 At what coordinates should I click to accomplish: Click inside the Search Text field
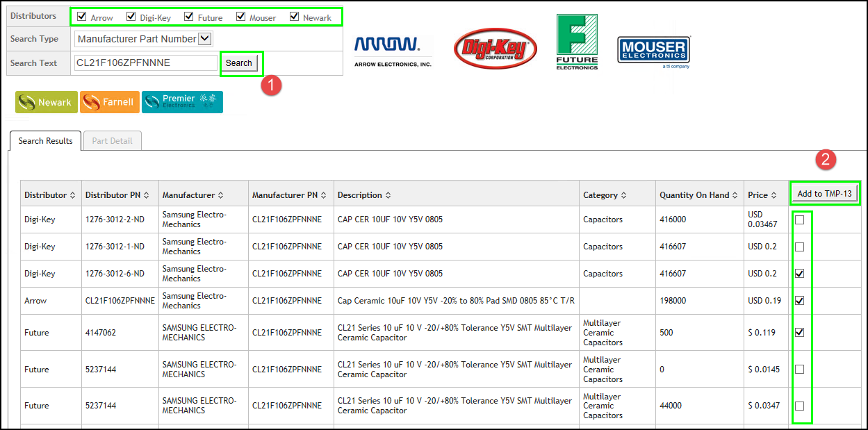tap(146, 62)
